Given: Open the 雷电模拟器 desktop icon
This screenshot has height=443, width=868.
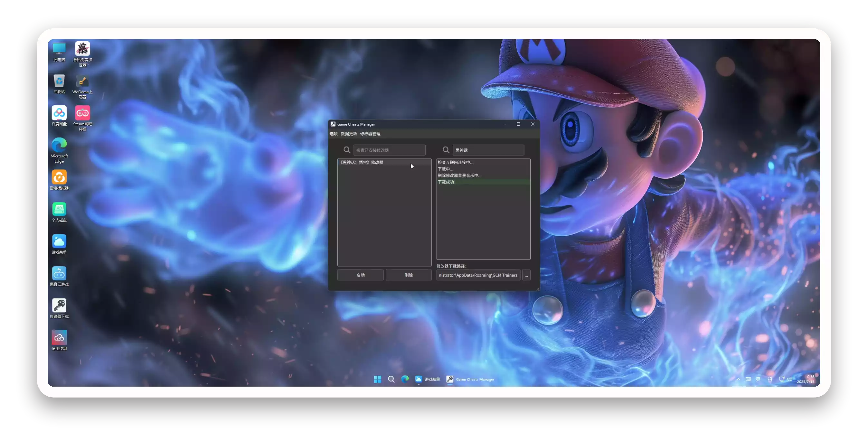Looking at the screenshot, I should (x=59, y=180).
